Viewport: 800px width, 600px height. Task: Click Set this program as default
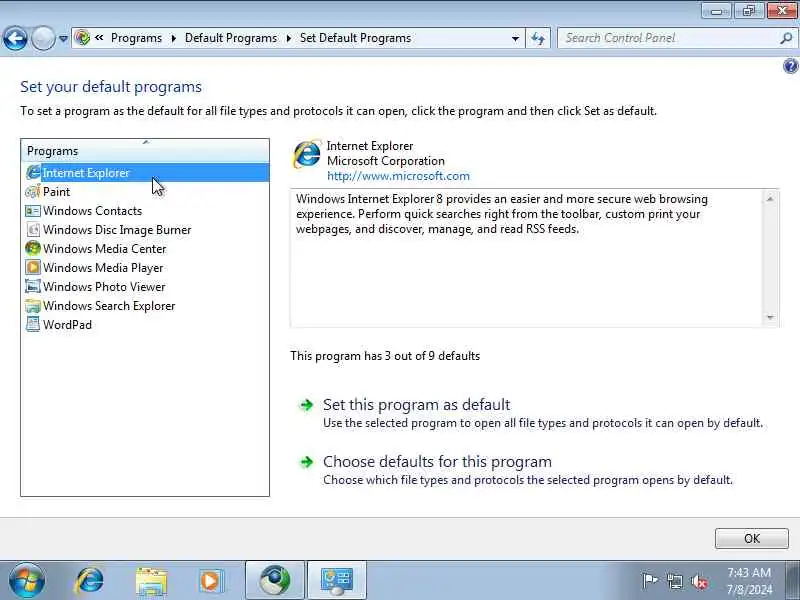click(x=416, y=405)
